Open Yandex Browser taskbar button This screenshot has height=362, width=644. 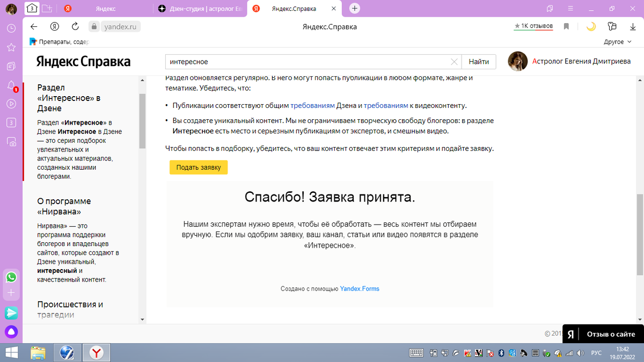(96, 352)
